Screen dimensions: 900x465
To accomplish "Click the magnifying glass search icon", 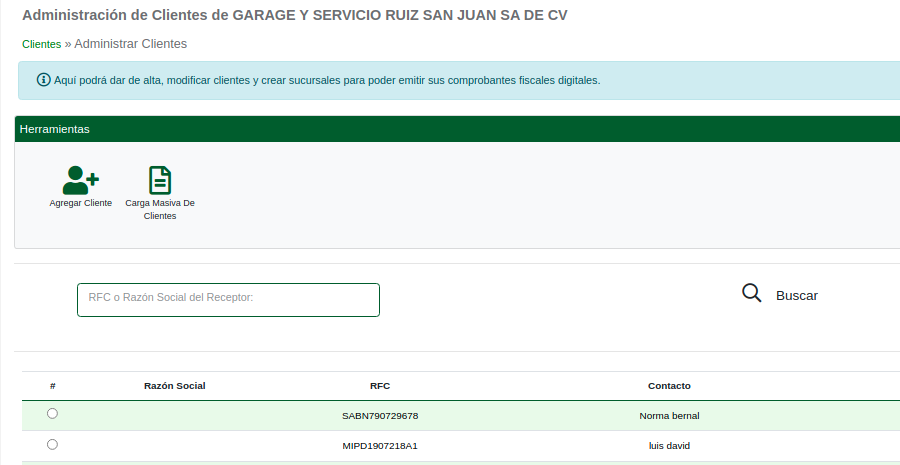I will pyautogui.click(x=752, y=293).
